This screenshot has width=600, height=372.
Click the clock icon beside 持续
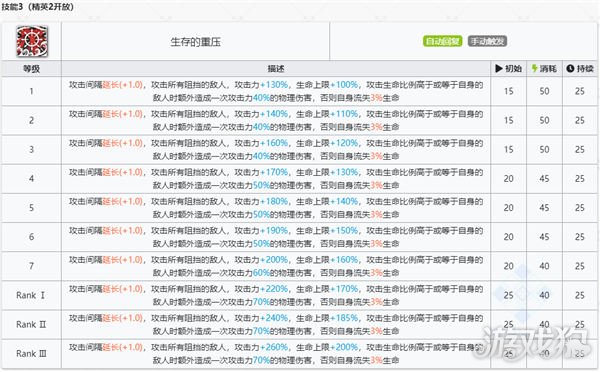click(x=570, y=69)
